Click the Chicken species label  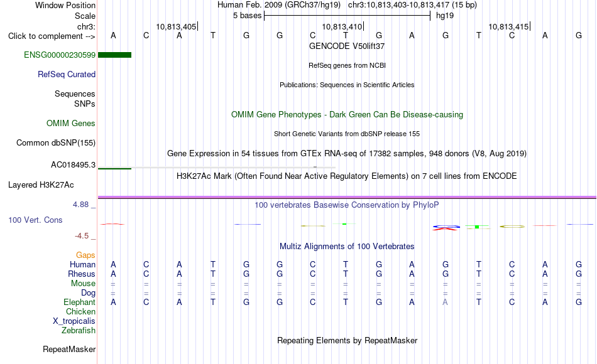click(x=80, y=311)
